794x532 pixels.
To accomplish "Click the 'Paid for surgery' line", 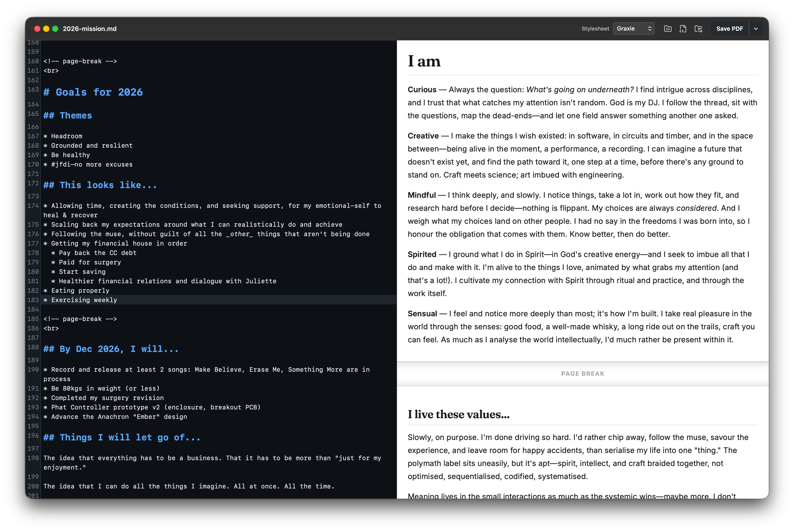I will 86,262.
